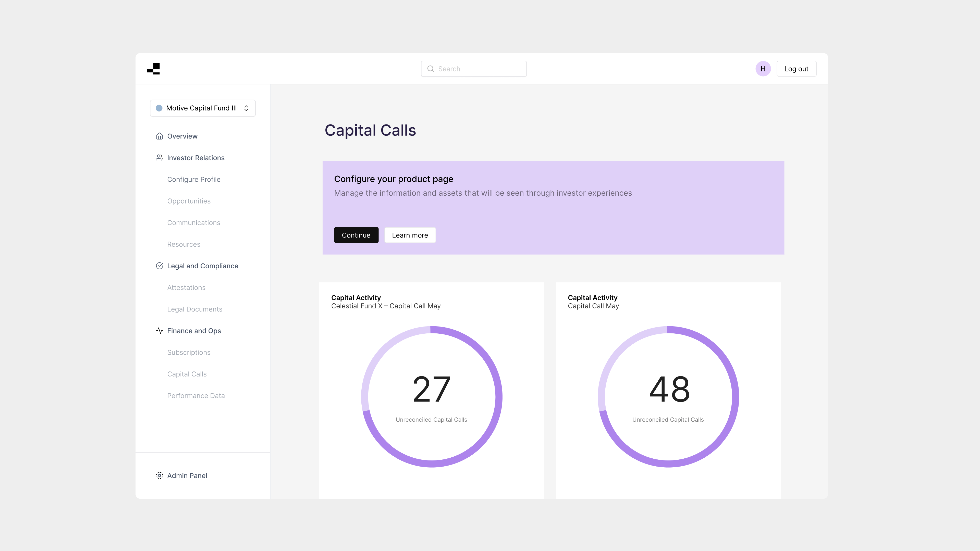Click the blue fund color dot

pos(159,108)
